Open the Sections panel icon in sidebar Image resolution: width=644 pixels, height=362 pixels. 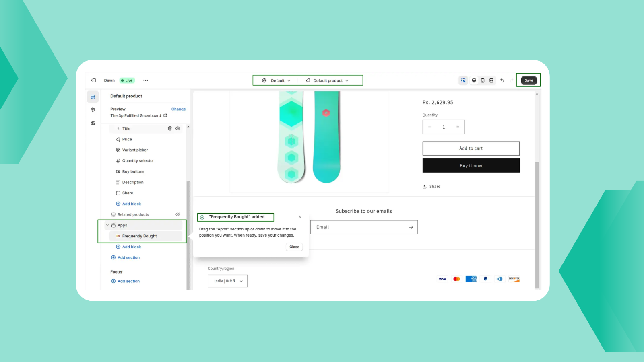[93, 97]
